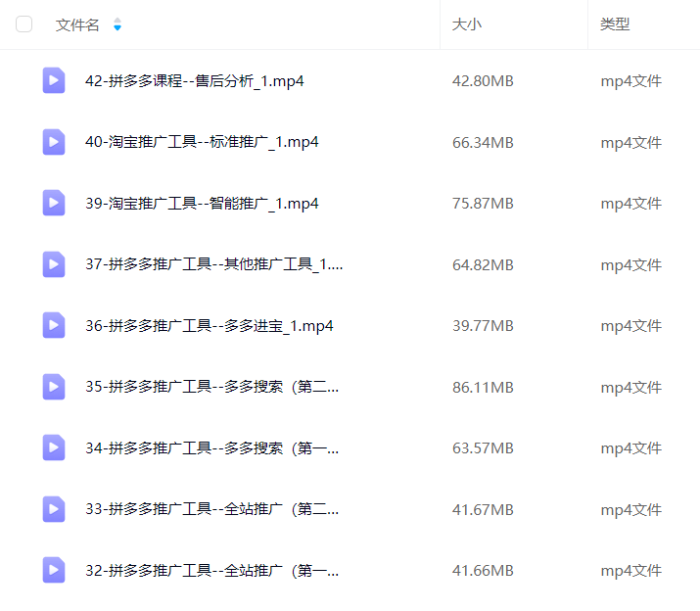This screenshot has height=611, width=700.
Task: Open file 33-拼多多推广工具--全站推广（第二
Action: pos(212,509)
